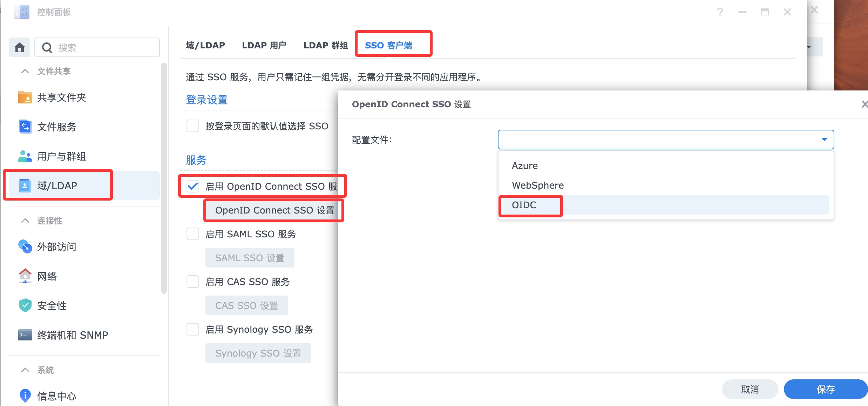The image size is (868, 406).
Task: Switch to the LDAP Group (LDAP 群组) tab
Action: [x=326, y=45]
